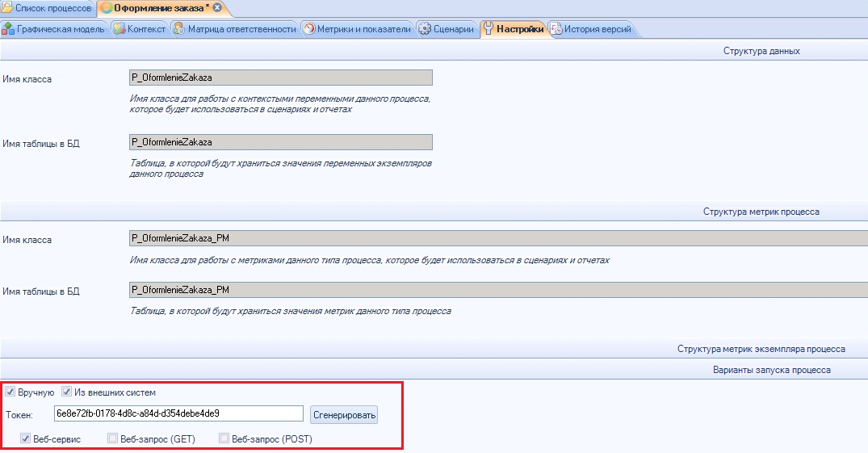
Task: Click the История версий tab icon
Action: 556,30
